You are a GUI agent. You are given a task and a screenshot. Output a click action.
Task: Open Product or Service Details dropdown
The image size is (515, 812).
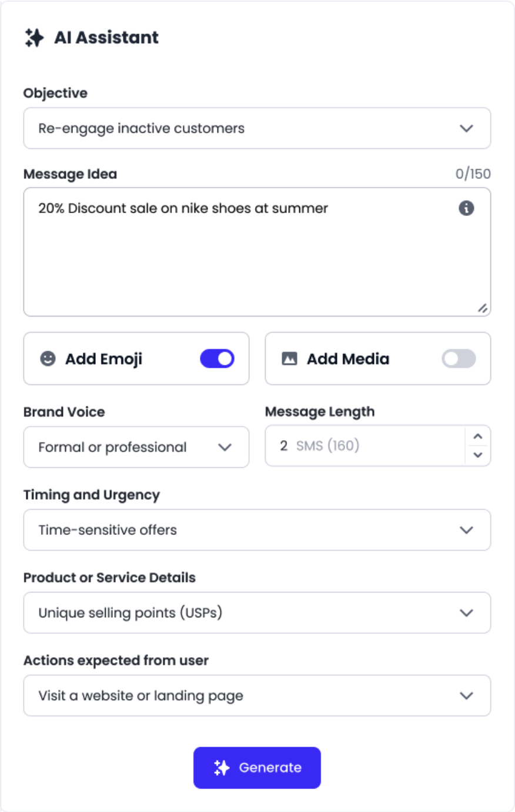coord(257,613)
